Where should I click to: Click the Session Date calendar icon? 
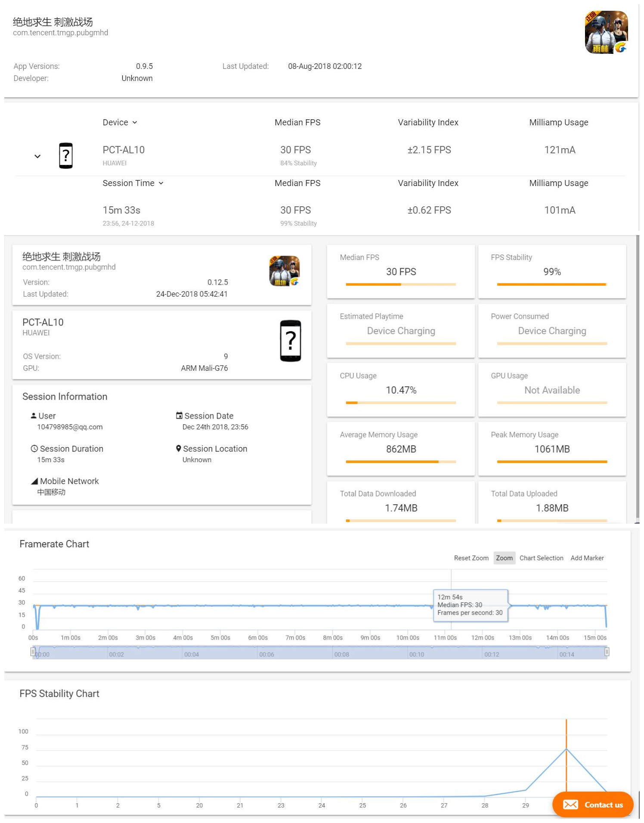tap(179, 416)
